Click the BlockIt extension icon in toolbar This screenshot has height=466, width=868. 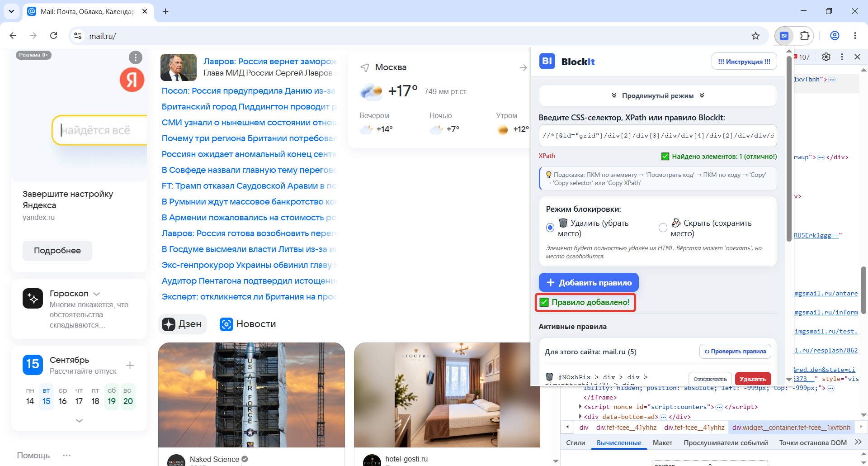pos(784,36)
